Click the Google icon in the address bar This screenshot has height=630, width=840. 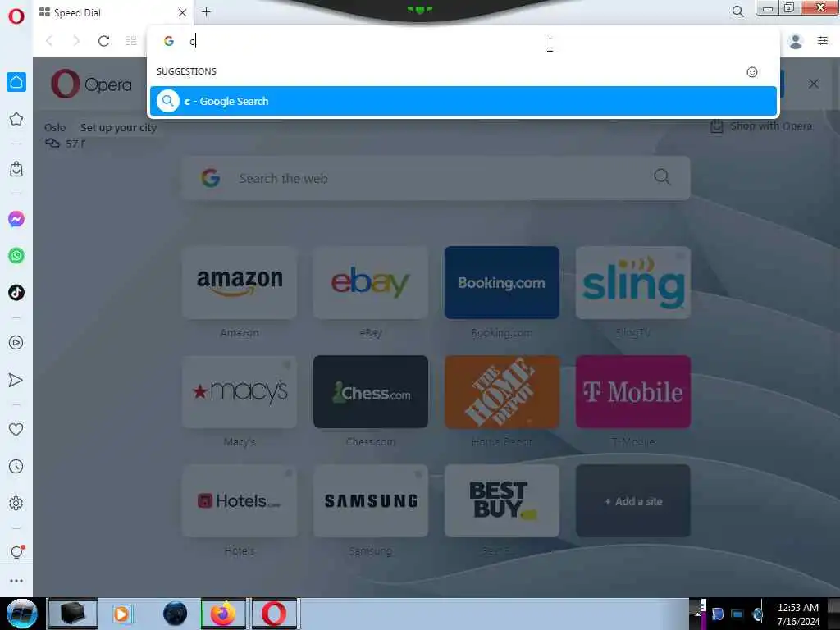169,41
